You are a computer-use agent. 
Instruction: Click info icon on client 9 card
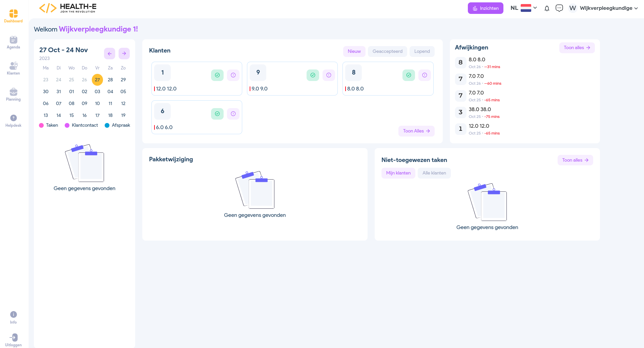point(329,75)
